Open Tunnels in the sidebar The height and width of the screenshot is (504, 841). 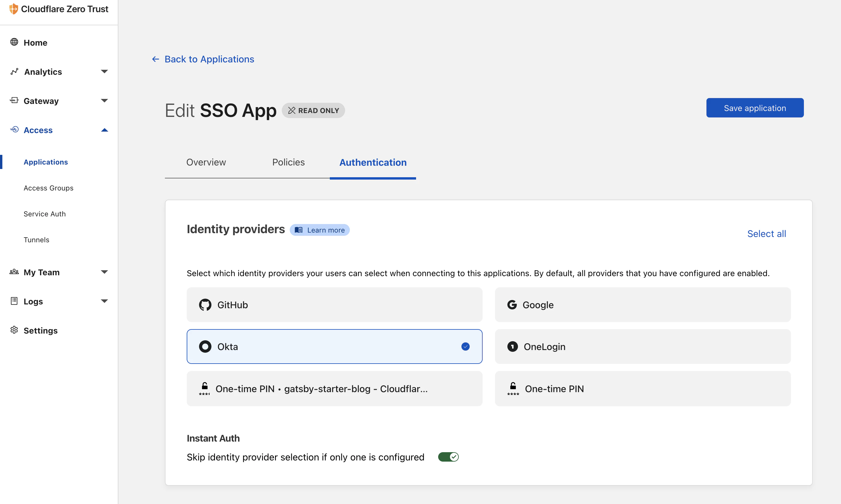pyautogui.click(x=36, y=240)
